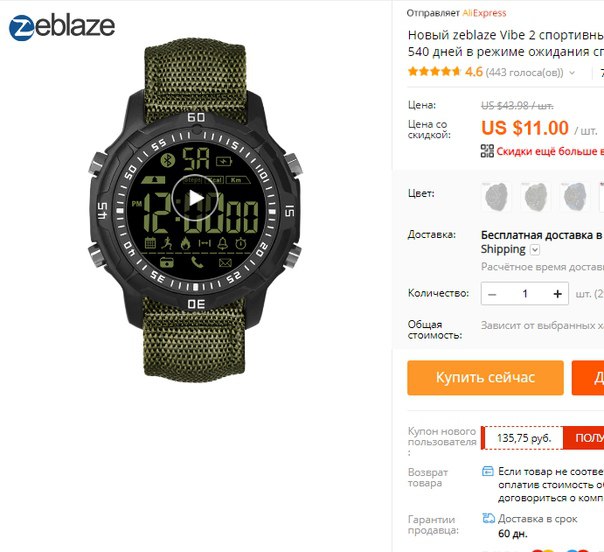
Task: Click the return policy shield icon
Action: [x=488, y=471]
